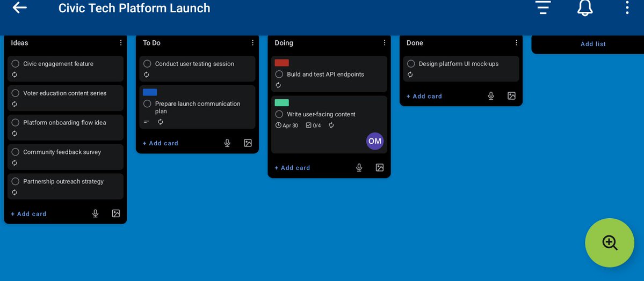644x281 pixels.
Task: Click Apr 30 due date badge
Action: (x=287, y=125)
